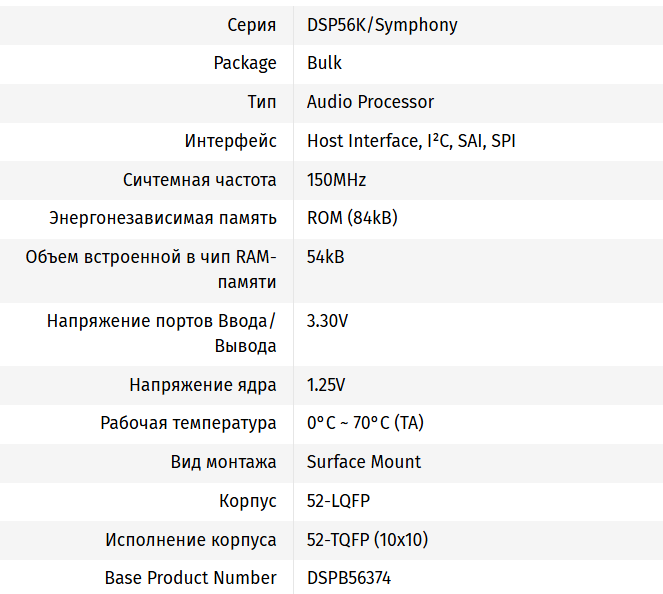
Task: Select the Bulk package value
Action: pyautogui.click(x=324, y=63)
